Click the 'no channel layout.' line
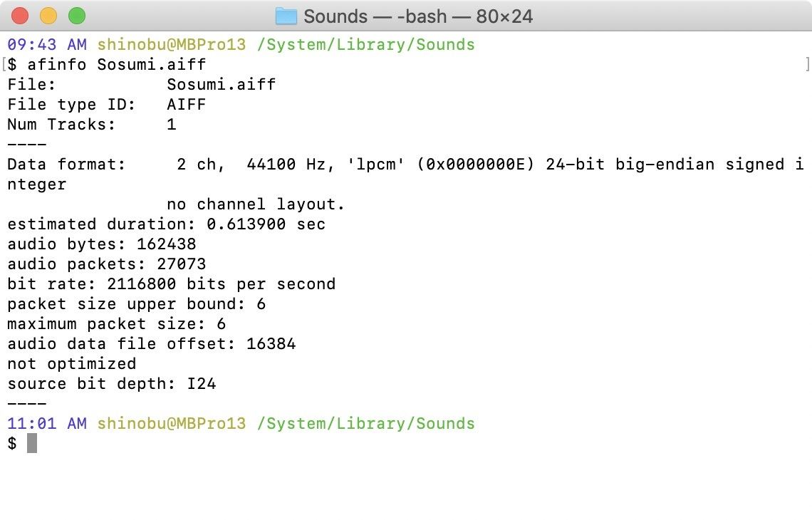This screenshot has width=812, height=520. 255,204
